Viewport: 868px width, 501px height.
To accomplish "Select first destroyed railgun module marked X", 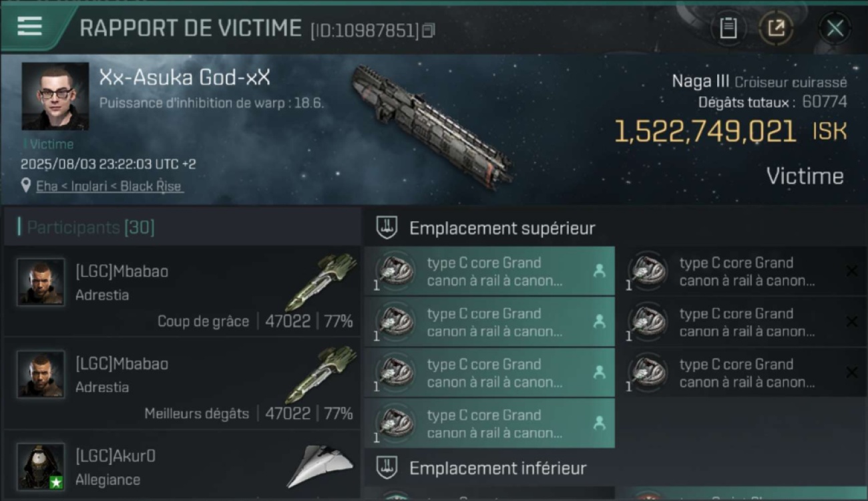I will click(x=741, y=271).
